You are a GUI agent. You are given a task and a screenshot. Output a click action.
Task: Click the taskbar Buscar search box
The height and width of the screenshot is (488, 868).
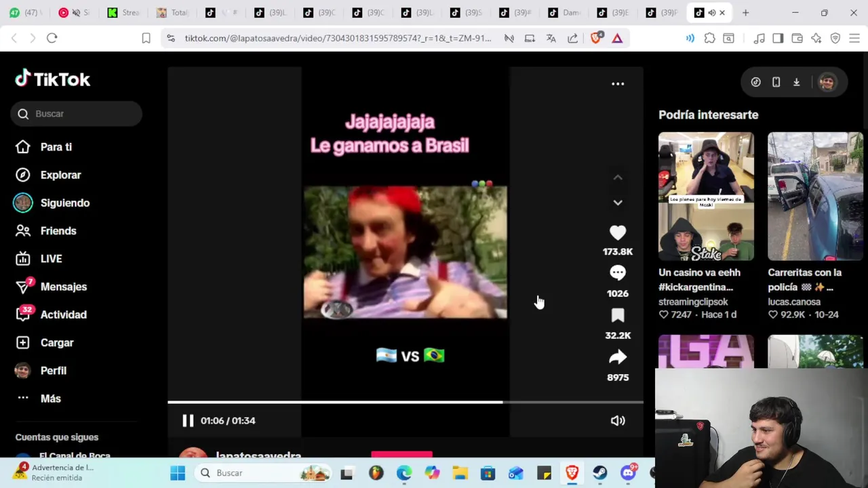pos(262,473)
